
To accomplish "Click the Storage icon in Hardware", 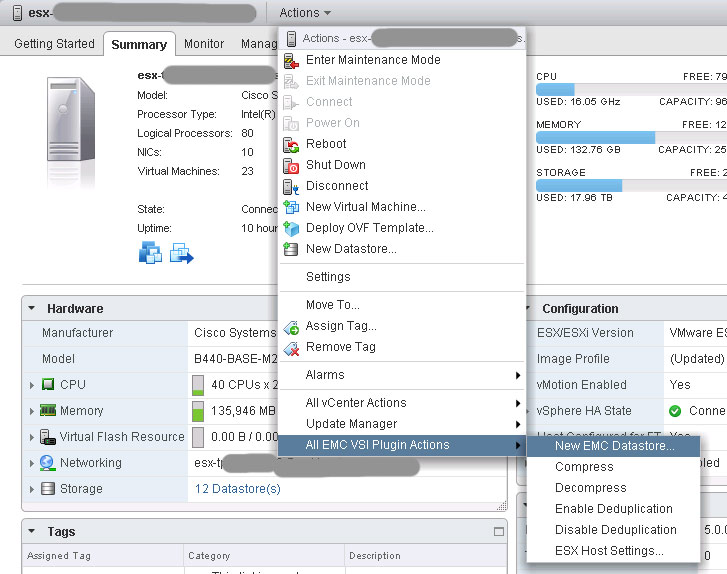I will [48, 489].
